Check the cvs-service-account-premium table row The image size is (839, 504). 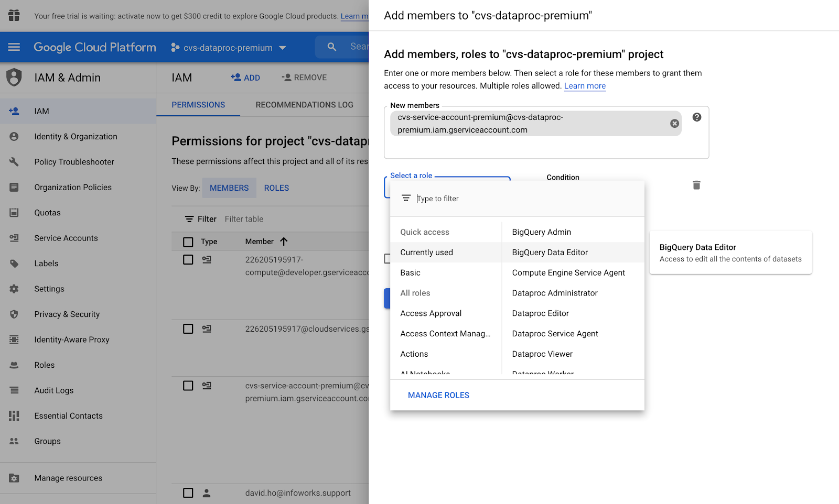188,386
